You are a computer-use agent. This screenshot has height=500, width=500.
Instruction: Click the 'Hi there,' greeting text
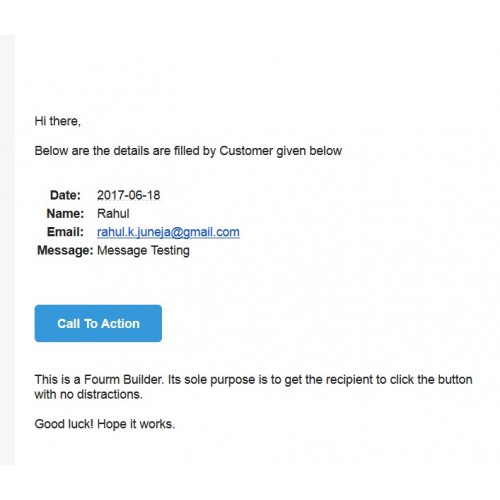coord(58,121)
